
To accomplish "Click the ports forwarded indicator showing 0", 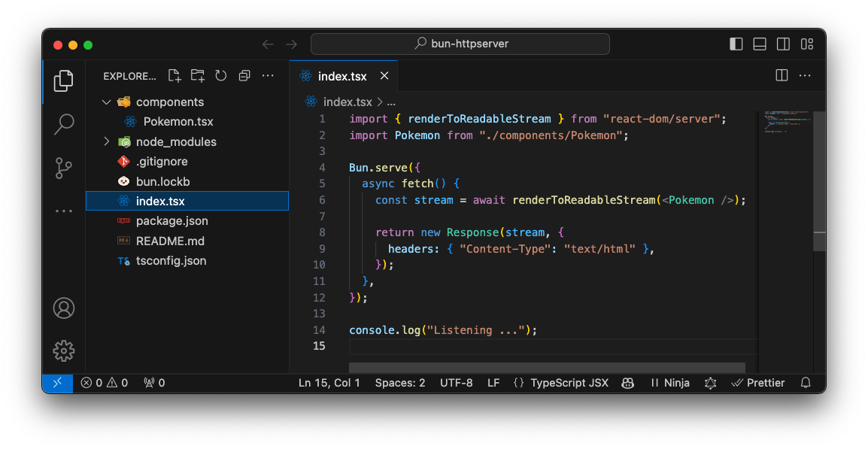I will (x=154, y=383).
